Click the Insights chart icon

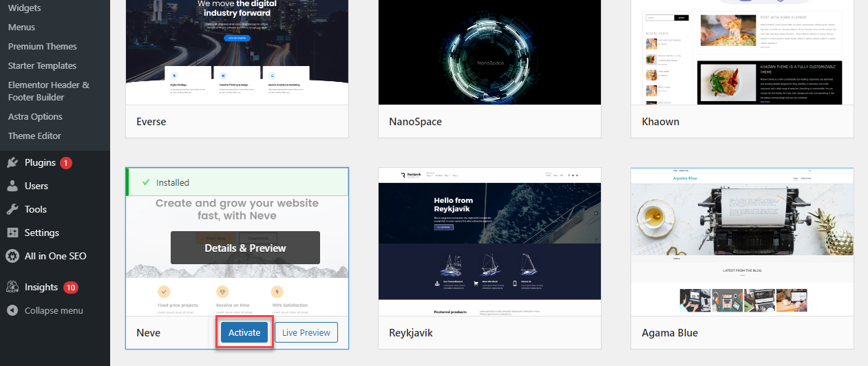tap(12, 287)
